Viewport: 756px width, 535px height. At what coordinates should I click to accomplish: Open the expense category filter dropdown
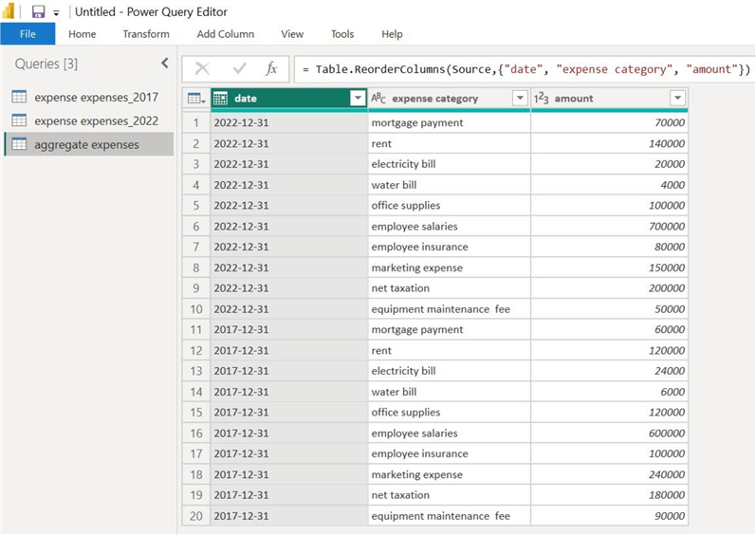pos(520,99)
